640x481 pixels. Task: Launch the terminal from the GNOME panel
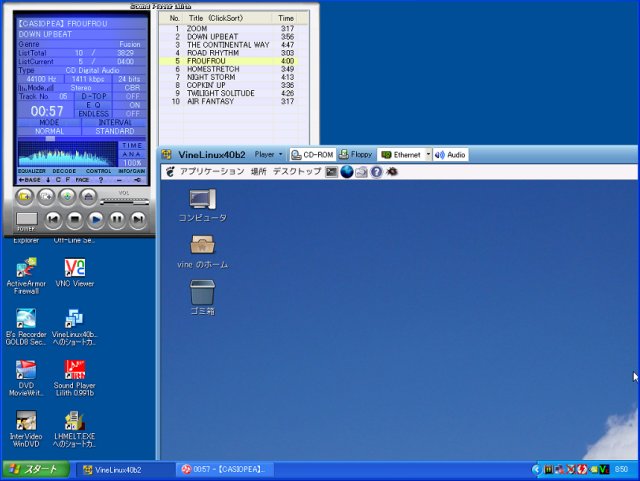click(x=332, y=172)
